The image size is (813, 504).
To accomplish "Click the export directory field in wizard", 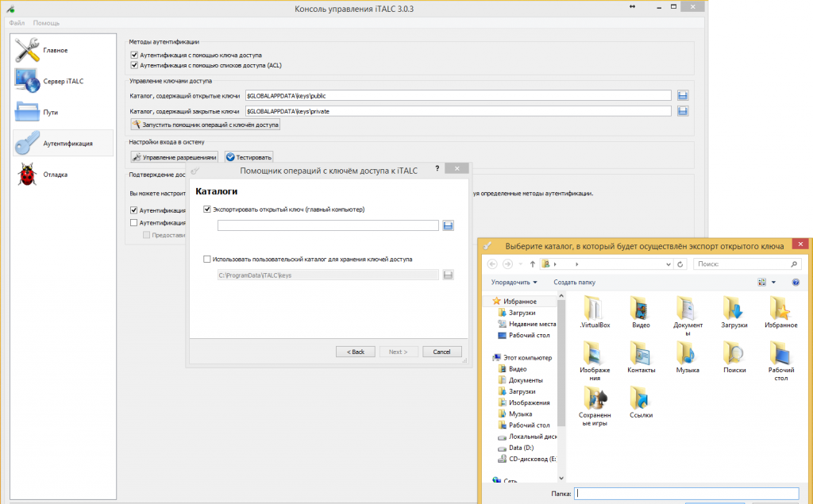I will (328, 225).
